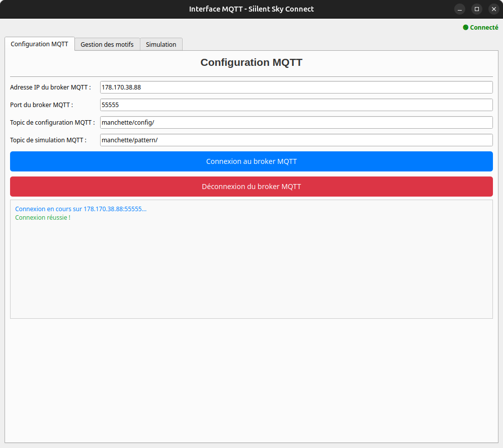
Task: Click the window title bar text
Action: click(251, 9)
